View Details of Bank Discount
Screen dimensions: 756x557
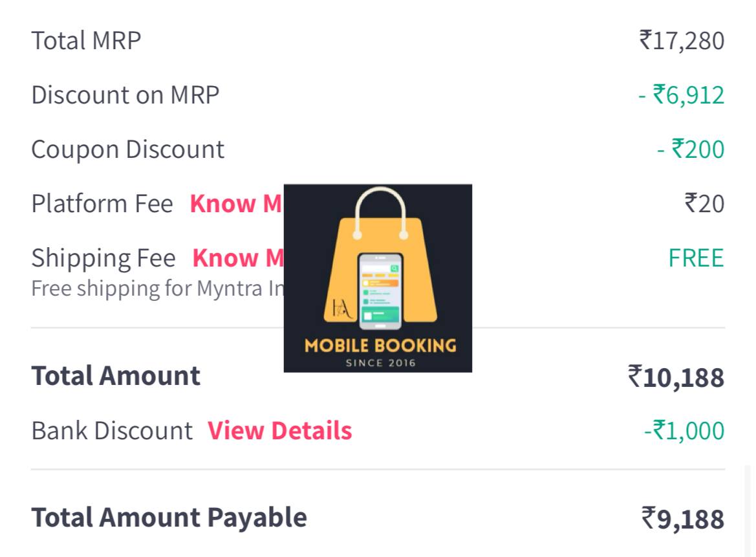click(279, 431)
